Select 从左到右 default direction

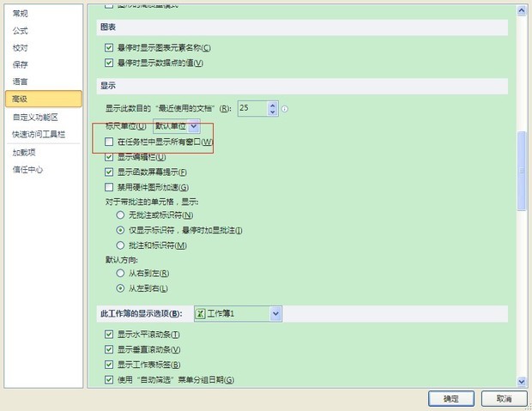pyautogui.click(x=120, y=288)
